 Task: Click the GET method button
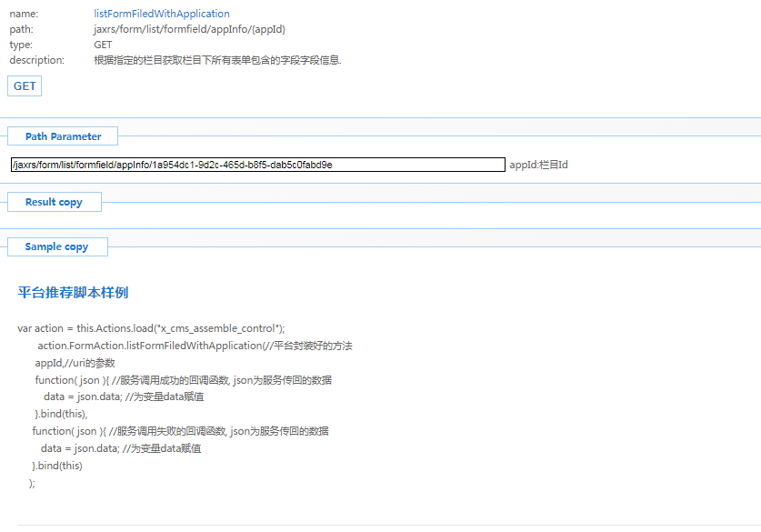pyautogui.click(x=24, y=85)
